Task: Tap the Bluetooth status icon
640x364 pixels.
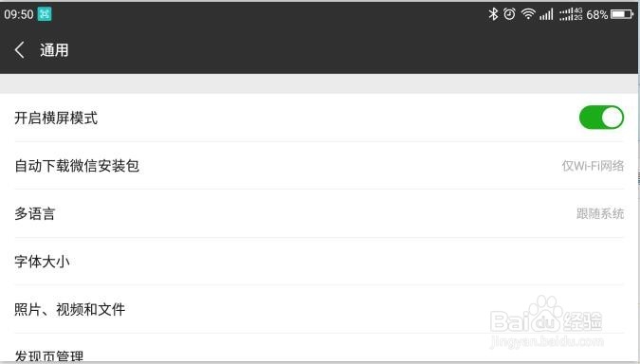Action: tap(493, 14)
